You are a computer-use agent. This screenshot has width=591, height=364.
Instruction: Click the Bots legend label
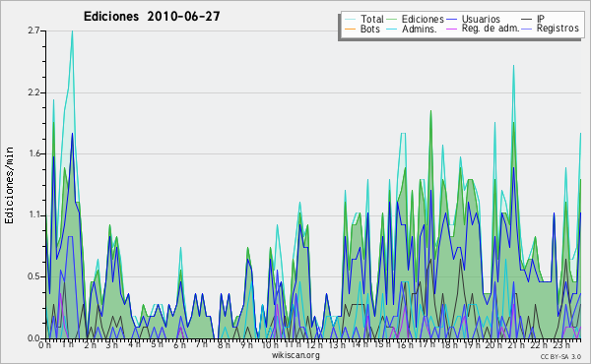pyautogui.click(x=369, y=29)
